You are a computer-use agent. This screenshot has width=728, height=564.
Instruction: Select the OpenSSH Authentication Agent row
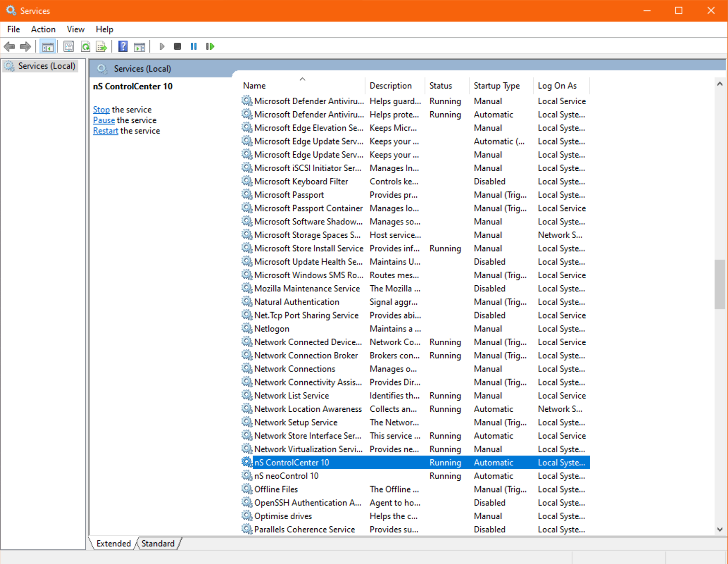415,502
